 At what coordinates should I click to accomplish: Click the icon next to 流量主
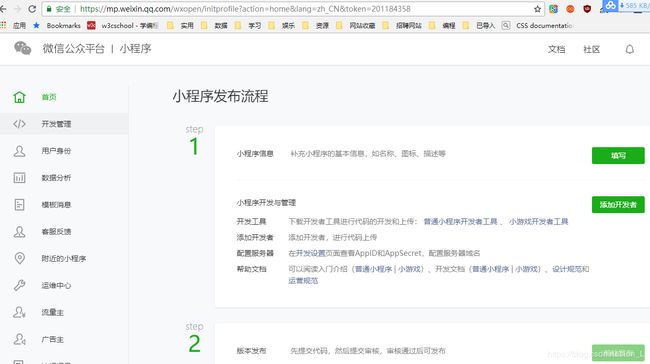tap(19, 312)
